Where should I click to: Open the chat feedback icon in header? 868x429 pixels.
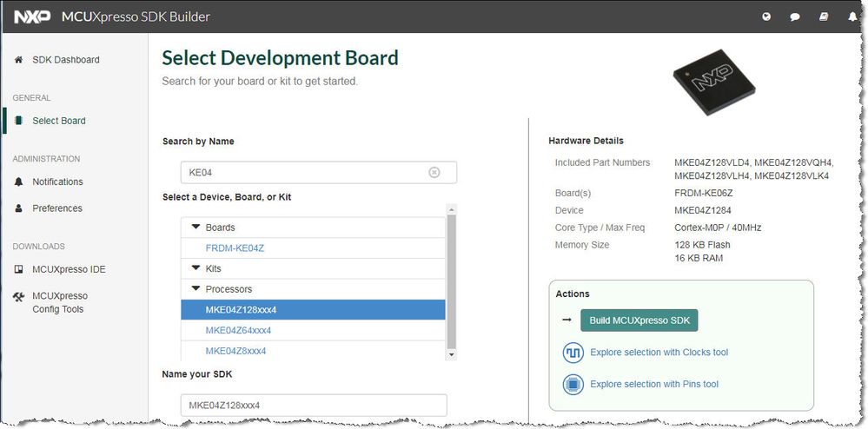click(x=795, y=17)
